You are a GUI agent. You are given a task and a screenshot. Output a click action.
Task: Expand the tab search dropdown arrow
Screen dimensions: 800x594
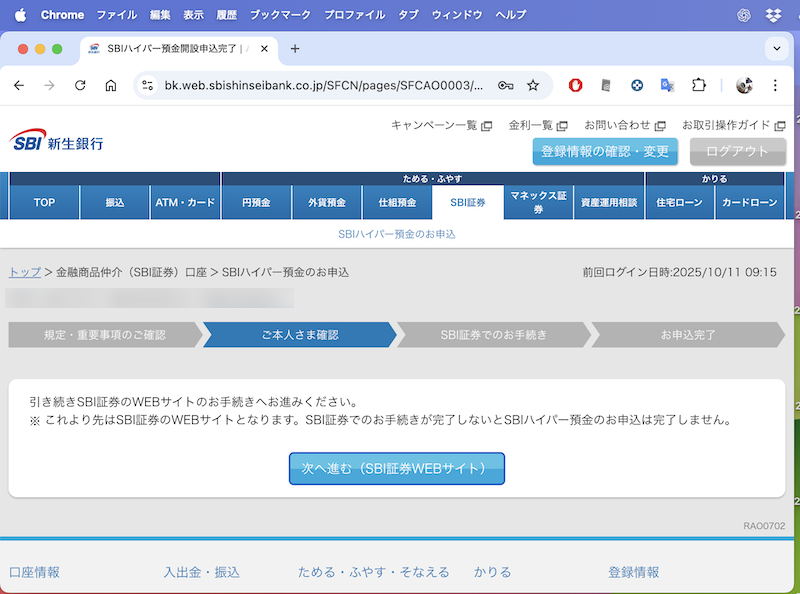coord(777,48)
